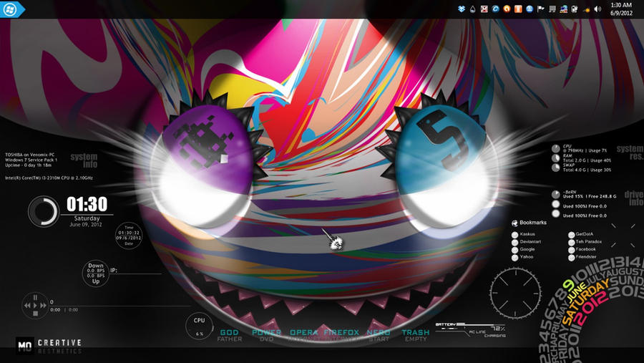The width and height of the screenshot is (644, 363).
Task: Click 'Saturday' under the clock
Action: (87, 218)
